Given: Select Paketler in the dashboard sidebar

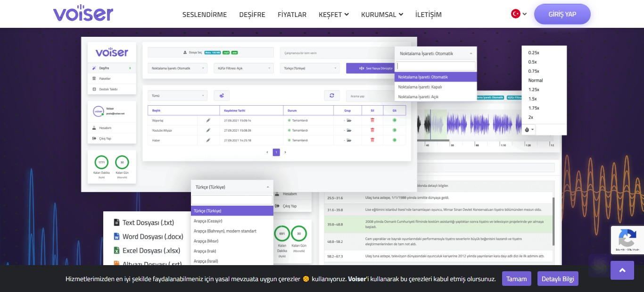Looking at the screenshot, I should (x=112, y=78).
